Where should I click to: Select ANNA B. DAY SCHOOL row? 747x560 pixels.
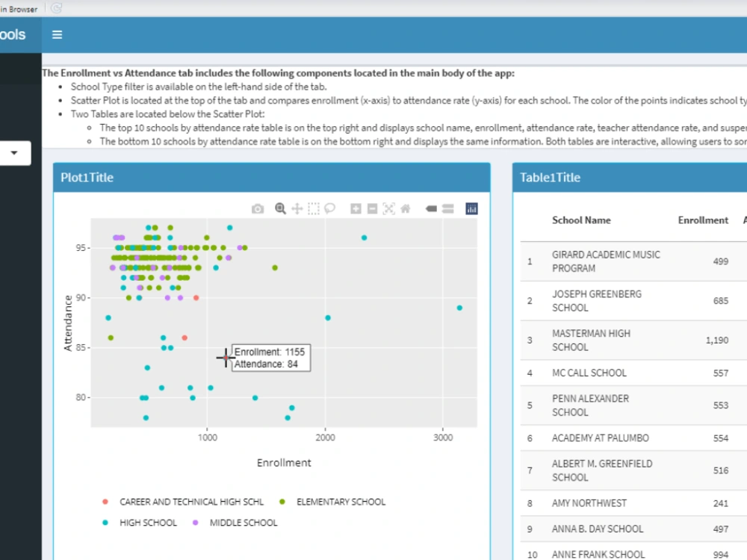633,529
